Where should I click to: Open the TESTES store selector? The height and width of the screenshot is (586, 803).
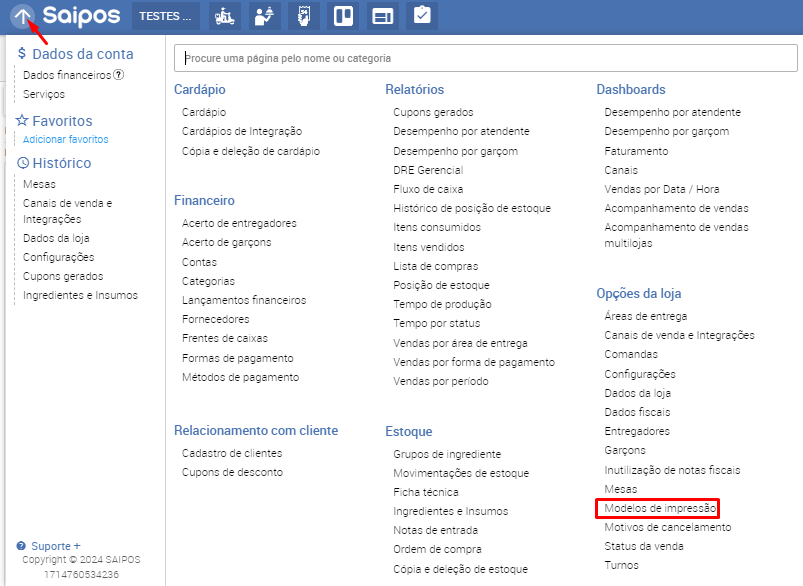click(166, 17)
